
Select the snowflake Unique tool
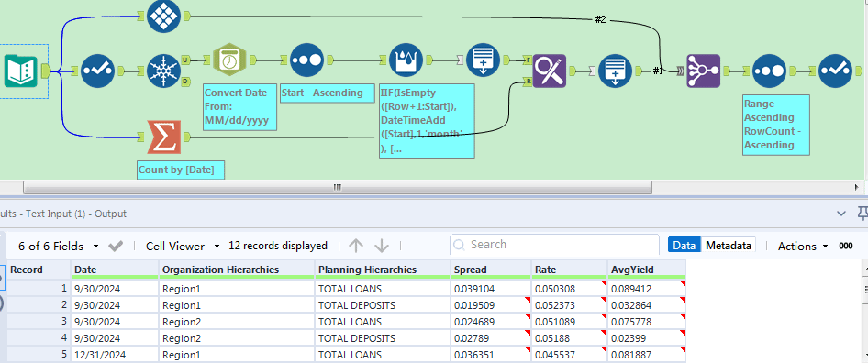click(x=164, y=71)
